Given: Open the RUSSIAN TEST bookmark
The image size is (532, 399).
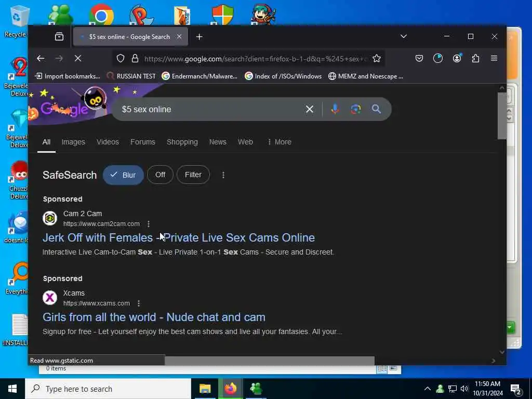Looking at the screenshot, I should pyautogui.click(x=131, y=76).
